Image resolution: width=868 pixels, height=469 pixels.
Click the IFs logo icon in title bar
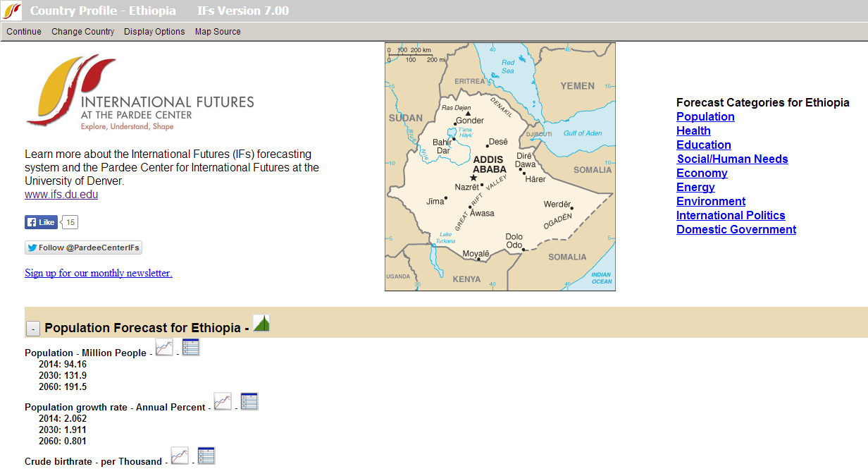tap(12, 11)
